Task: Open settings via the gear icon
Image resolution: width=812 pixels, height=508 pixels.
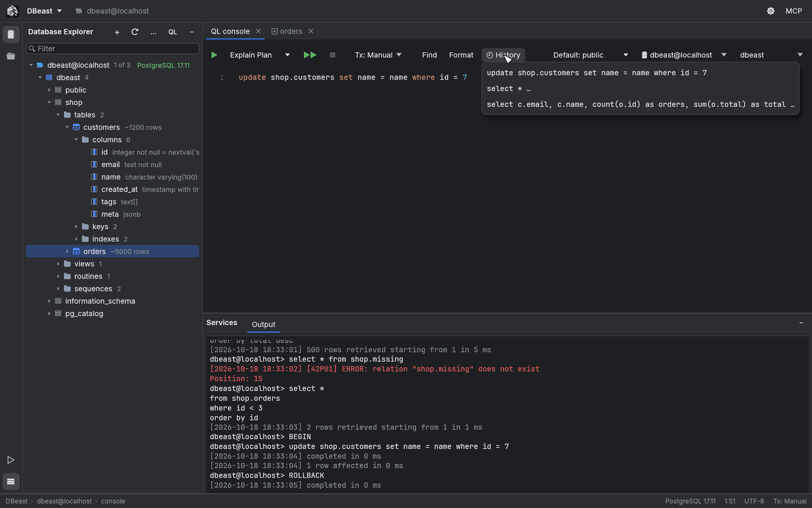Action: [771, 11]
